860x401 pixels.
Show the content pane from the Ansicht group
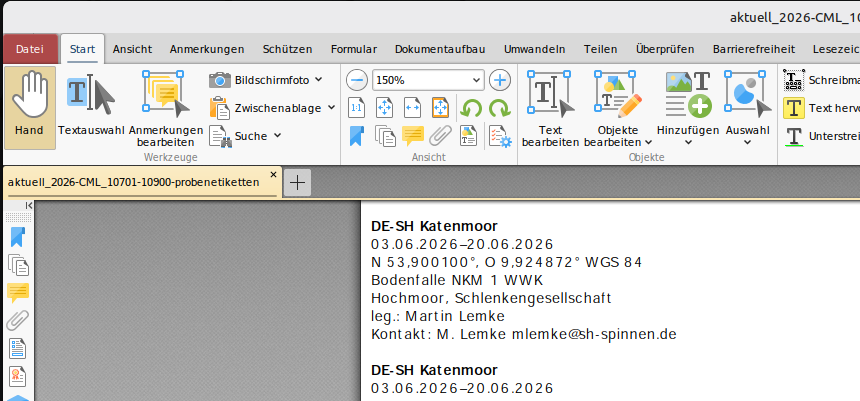468,136
